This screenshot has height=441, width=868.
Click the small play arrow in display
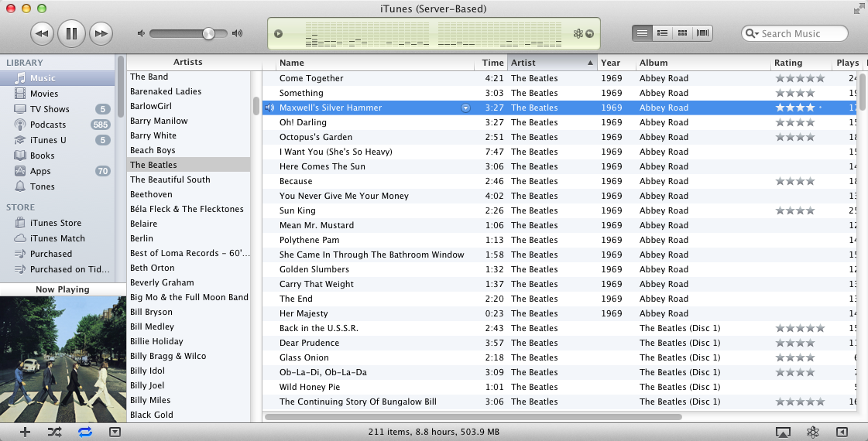279,34
